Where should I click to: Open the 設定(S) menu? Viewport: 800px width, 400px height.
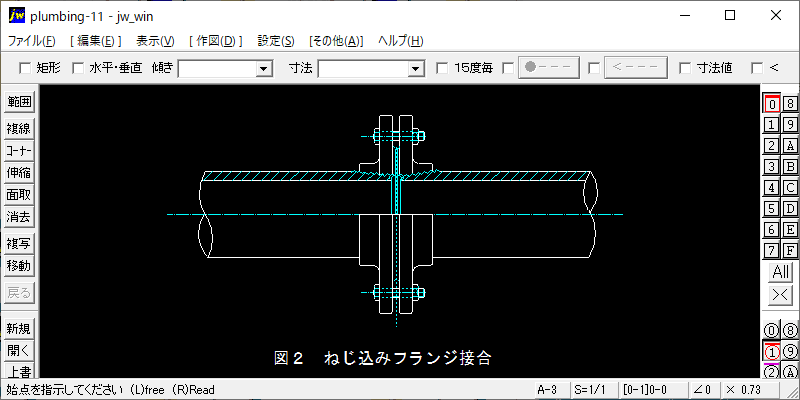tap(275, 41)
